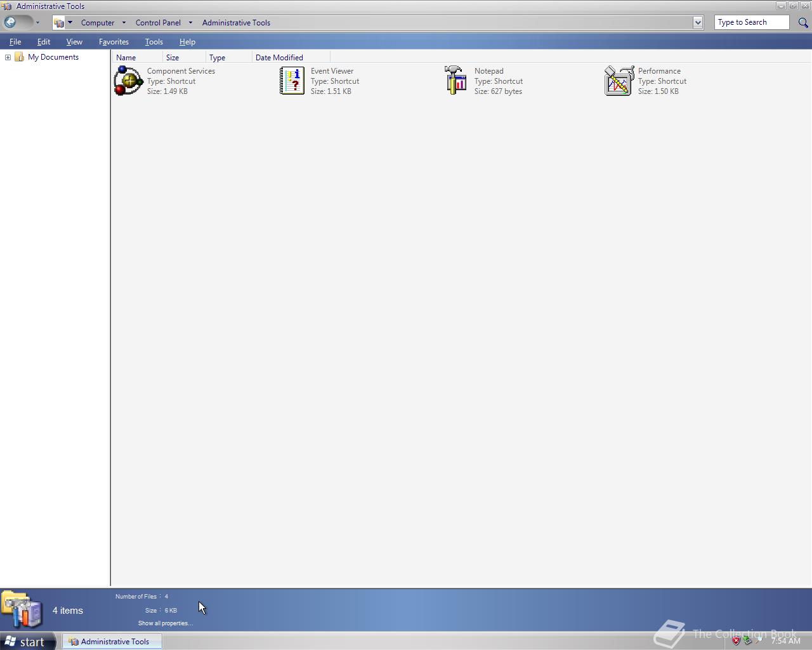Select the Notepad hammer icon
Screen dimensions: 812x650
click(x=455, y=81)
